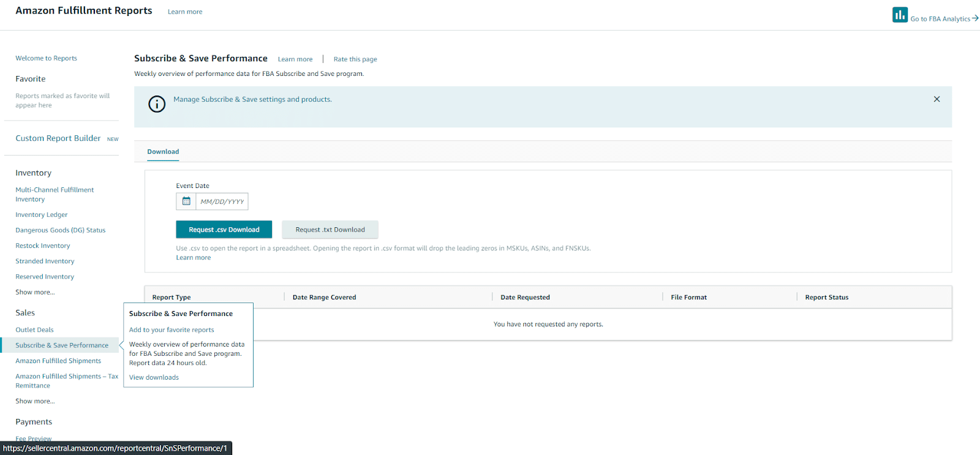Viewport: 980px width, 455px height.
Task: Click Add to your favorite reports in popup
Action: point(171,330)
